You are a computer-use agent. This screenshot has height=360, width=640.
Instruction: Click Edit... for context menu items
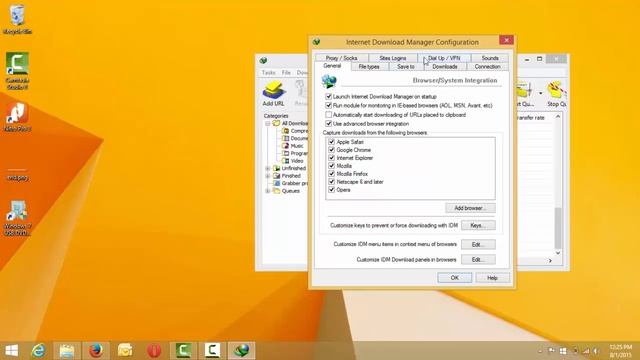click(x=478, y=244)
